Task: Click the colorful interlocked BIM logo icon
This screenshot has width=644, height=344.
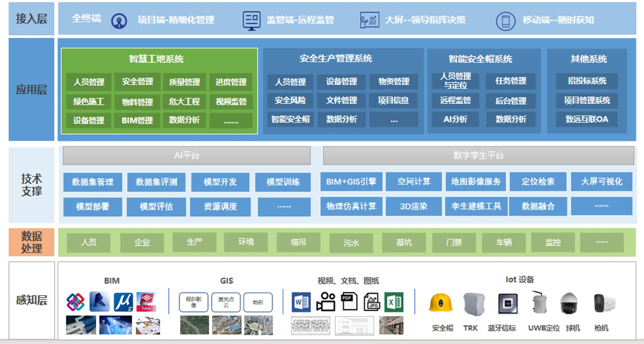Action: click(75, 302)
